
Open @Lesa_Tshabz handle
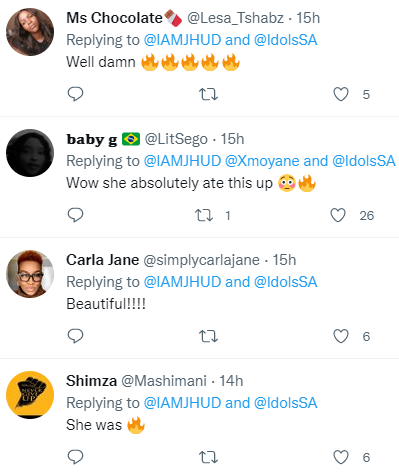235,18
